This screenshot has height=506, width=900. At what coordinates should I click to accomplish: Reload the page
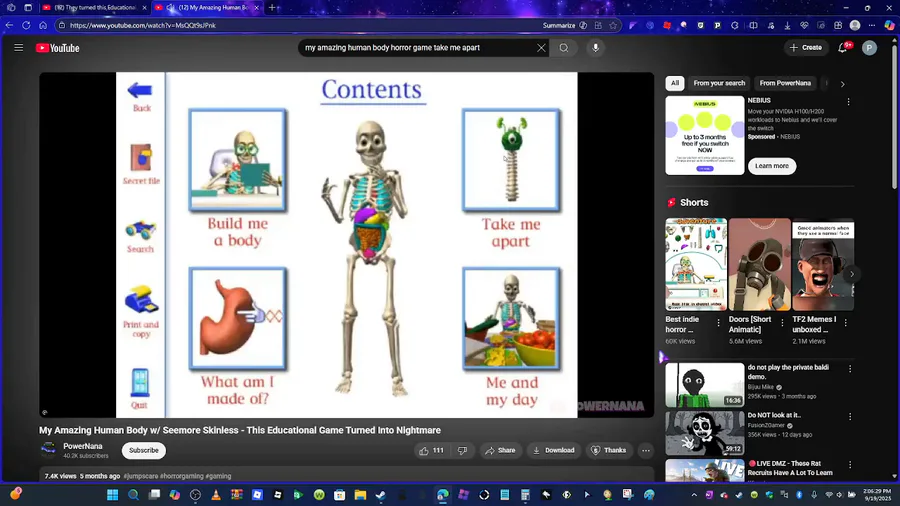tap(26, 25)
